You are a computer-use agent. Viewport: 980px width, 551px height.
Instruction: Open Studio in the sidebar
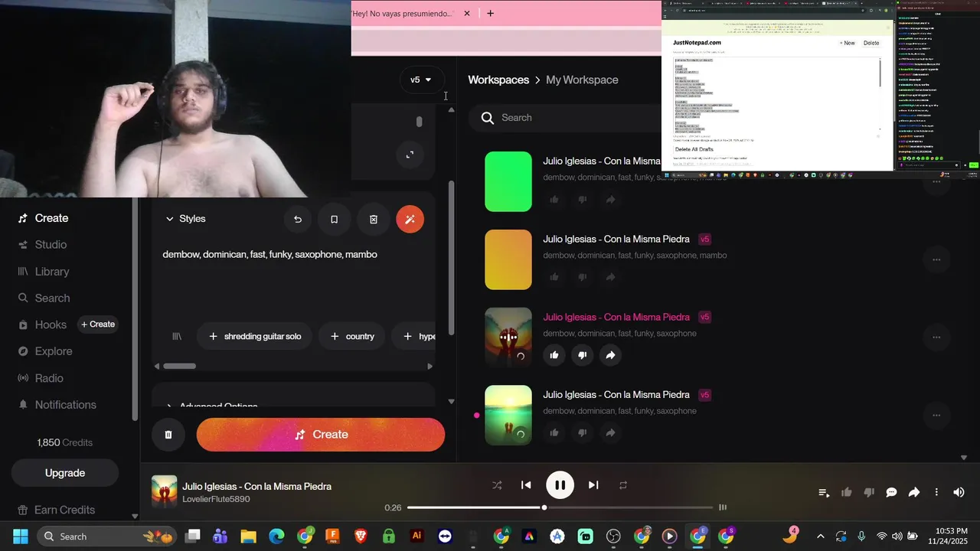43,245
